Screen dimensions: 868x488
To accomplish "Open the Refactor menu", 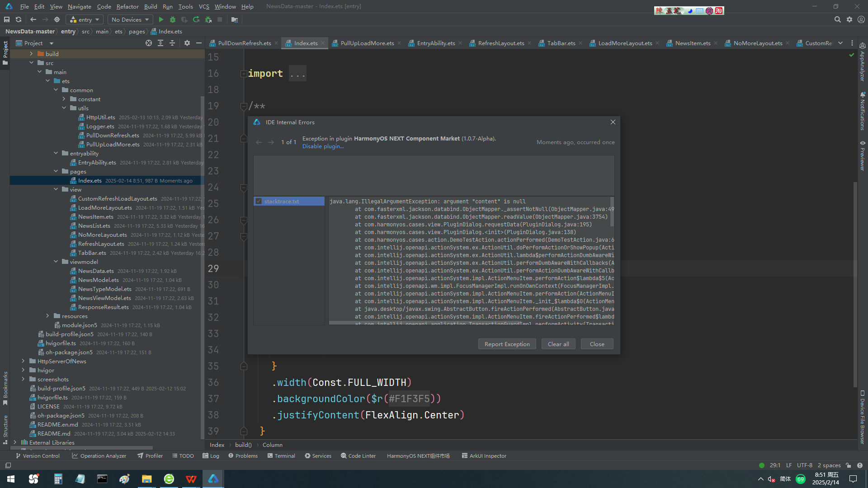I will (x=127, y=6).
